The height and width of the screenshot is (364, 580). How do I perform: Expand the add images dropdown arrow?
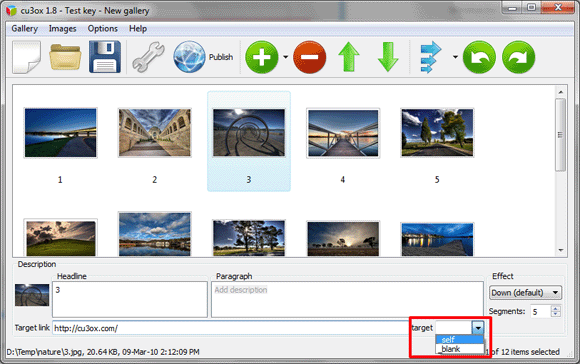tap(286, 57)
